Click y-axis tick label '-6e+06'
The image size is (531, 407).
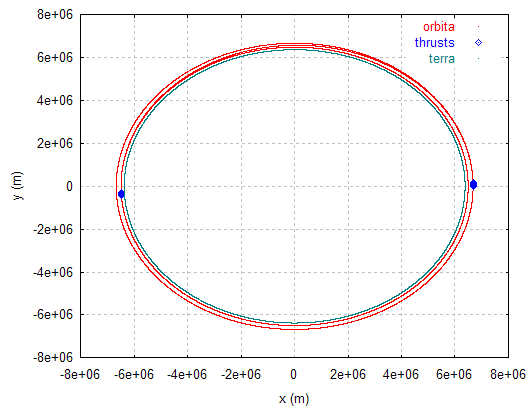click(52, 315)
